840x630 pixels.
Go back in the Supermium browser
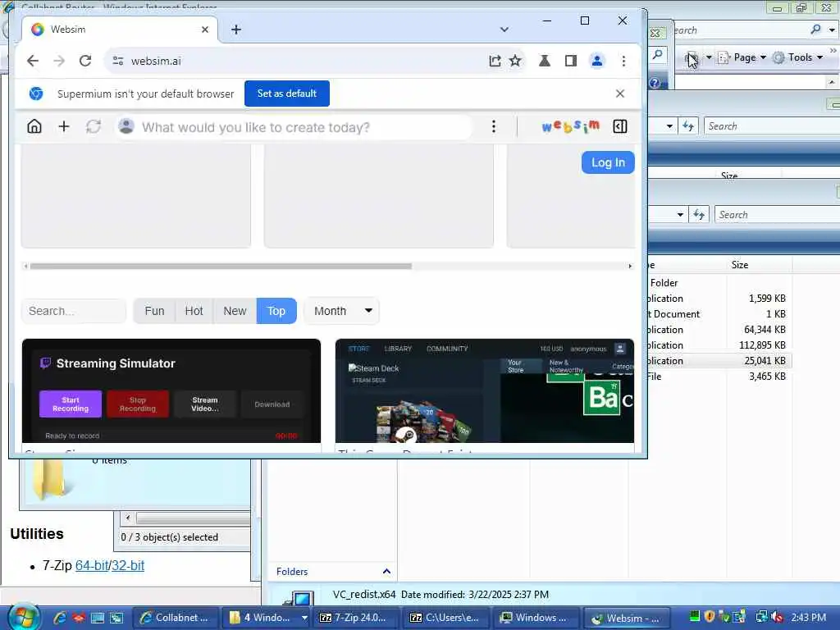click(33, 61)
